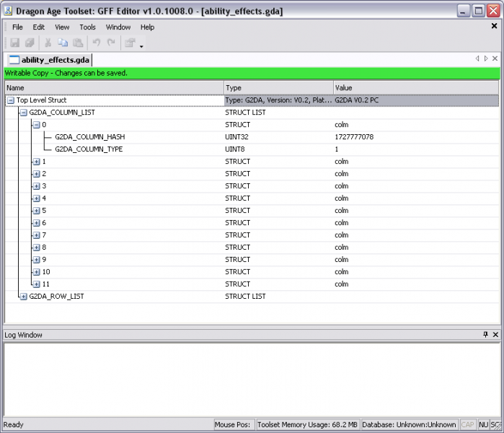Image resolution: width=504 pixels, height=433 pixels.
Task: Collapse the G2DA_COLUMN_LIST node
Action: click(x=23, y=113)
